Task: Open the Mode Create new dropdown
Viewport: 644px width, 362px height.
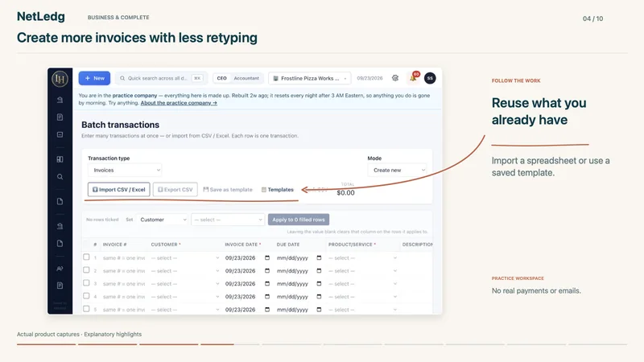Action: coord(397,170)
